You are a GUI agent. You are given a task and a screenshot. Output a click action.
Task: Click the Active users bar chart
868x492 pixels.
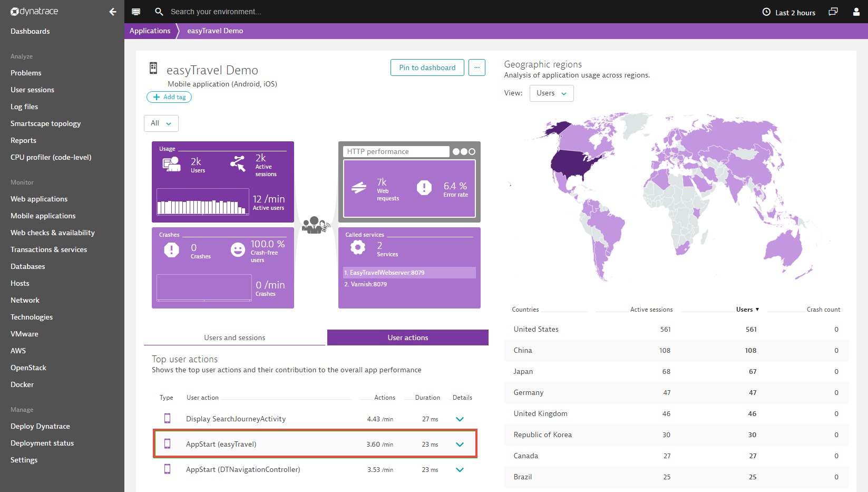[203, 202]
